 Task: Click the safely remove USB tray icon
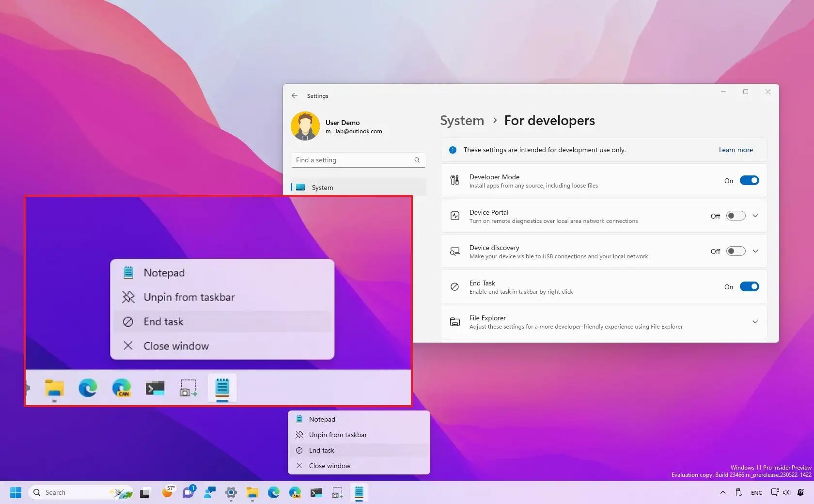[x=738, y=492]
